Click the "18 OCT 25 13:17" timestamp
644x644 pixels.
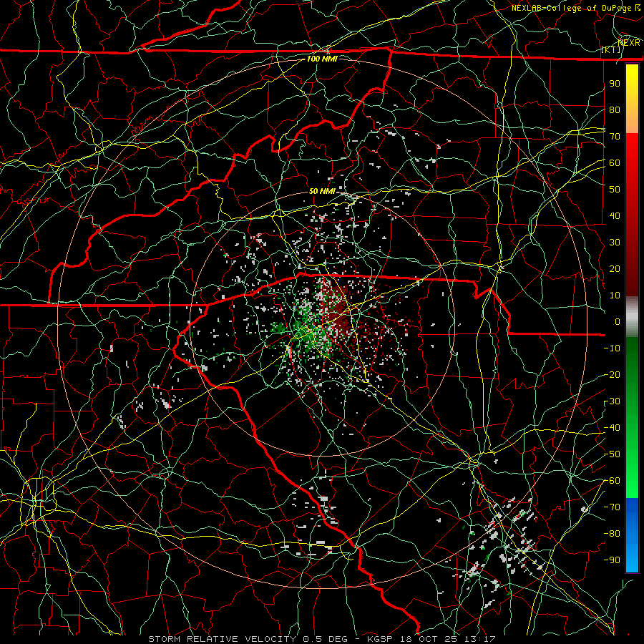pyautogui.click(x=448, y=639)
